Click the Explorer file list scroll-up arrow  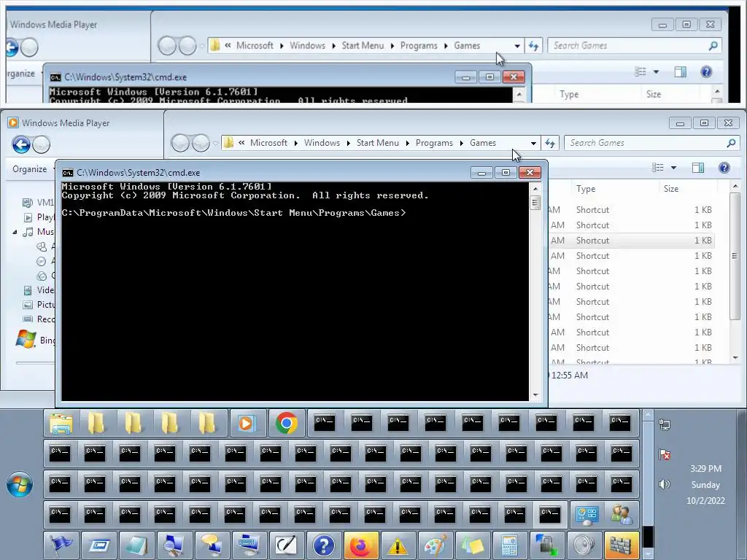pyautogui.click(x=735, y=186)
